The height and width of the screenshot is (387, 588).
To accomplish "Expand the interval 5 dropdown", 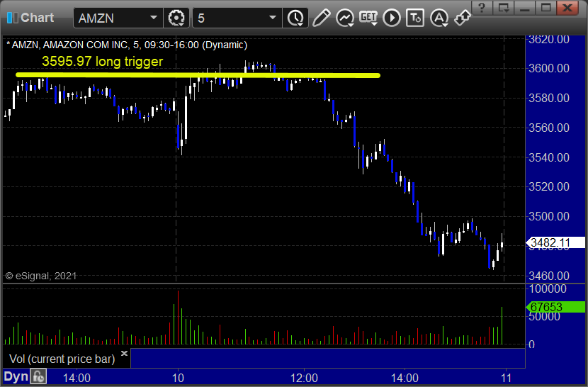I will point(273,18).
